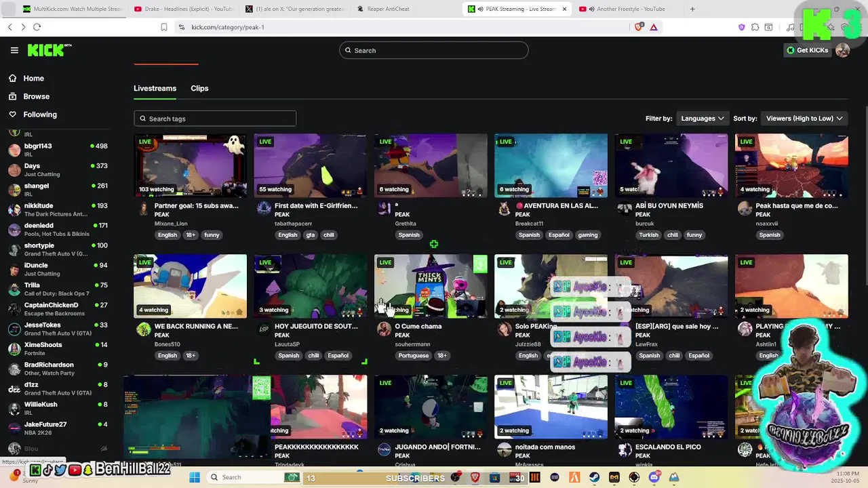Click souherrmann channel avatar
The image size is (868, 488).
click(384, 329)
